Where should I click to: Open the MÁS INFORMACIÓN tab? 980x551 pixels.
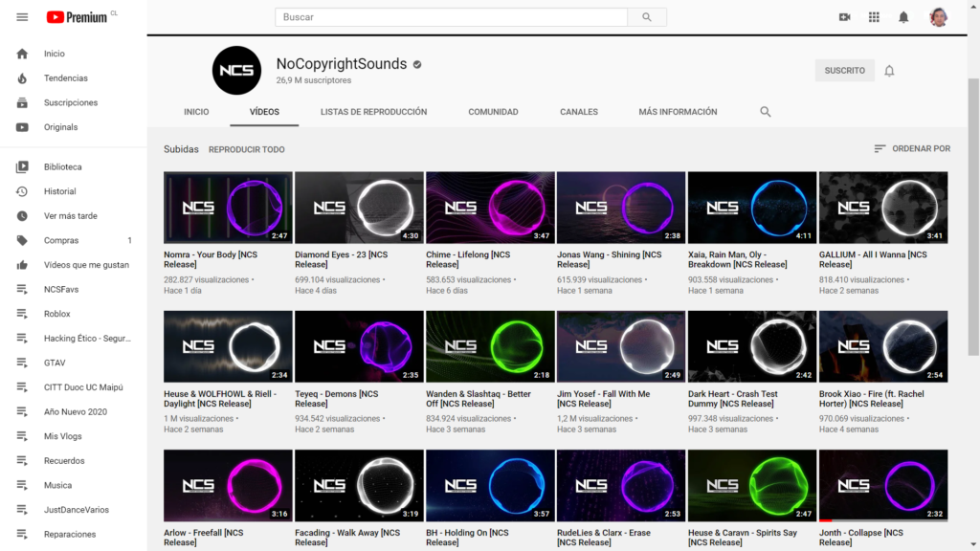(678, 112)
